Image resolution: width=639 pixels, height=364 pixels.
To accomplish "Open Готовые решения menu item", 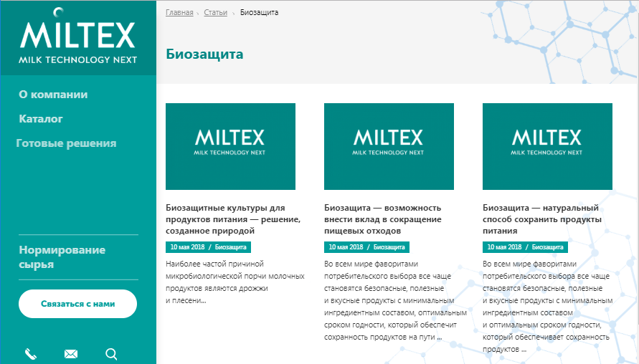I will pyautogui.click(x=67, y=143).
